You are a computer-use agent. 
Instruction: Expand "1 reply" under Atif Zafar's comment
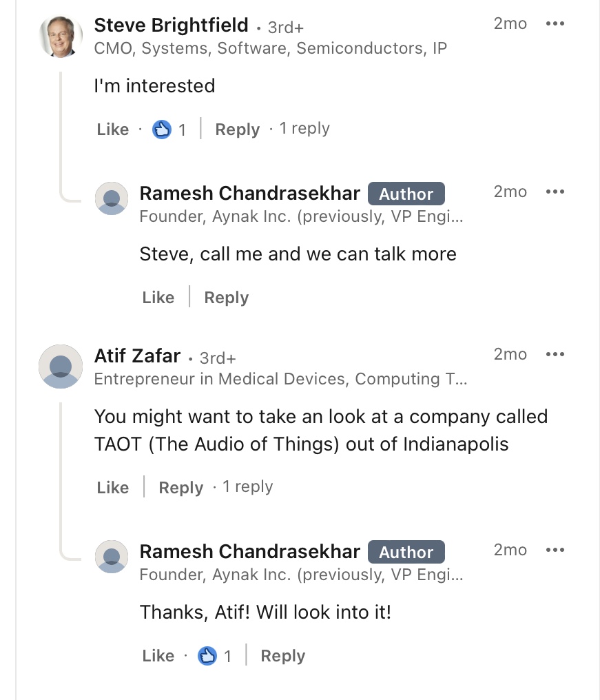coord(248,487)
